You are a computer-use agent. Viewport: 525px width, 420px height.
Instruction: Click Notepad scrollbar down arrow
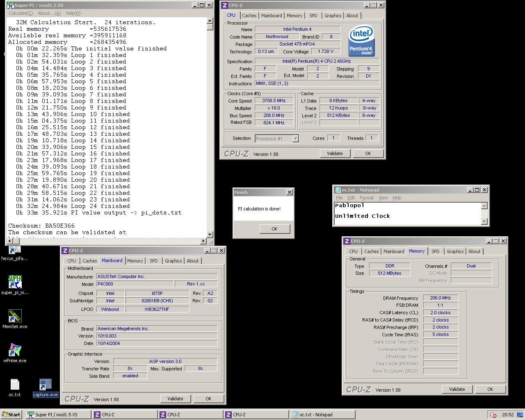pyautogui.click(x=484, y=221)
